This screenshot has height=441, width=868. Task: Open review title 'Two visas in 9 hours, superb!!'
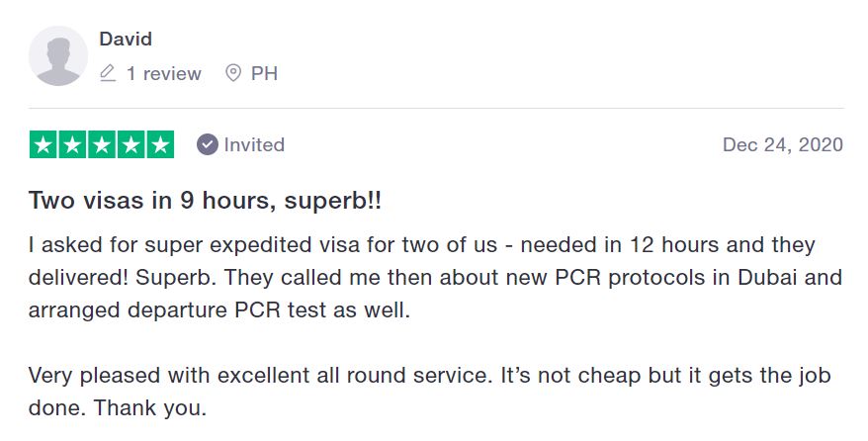click(205, 201)
